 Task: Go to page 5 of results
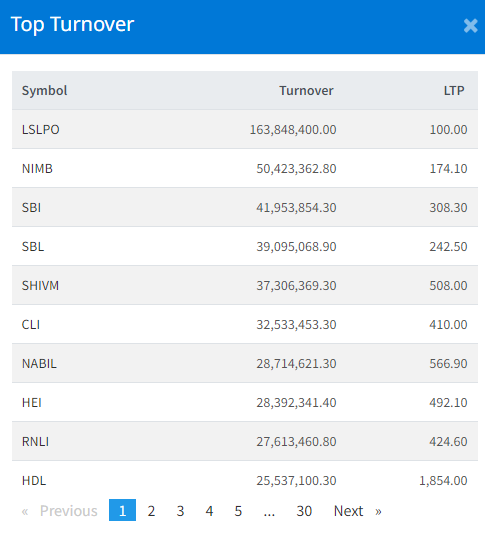[238, 511]
